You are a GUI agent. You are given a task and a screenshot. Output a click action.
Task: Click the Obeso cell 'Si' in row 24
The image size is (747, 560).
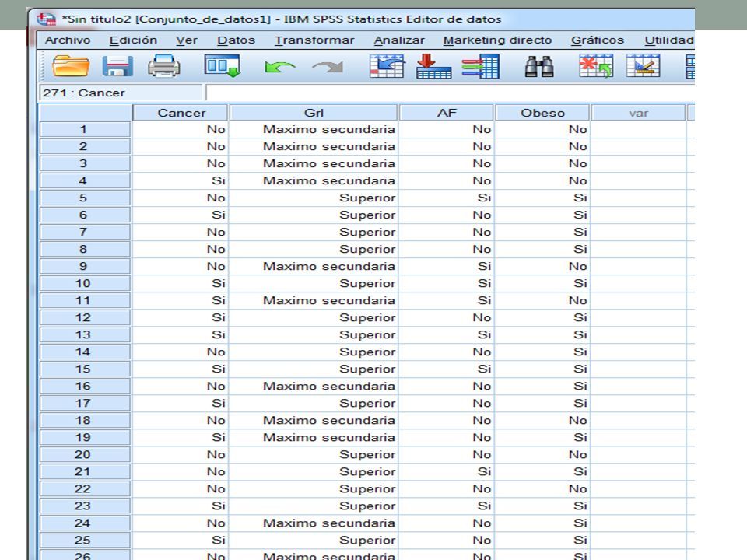click(x=542, y=523)
